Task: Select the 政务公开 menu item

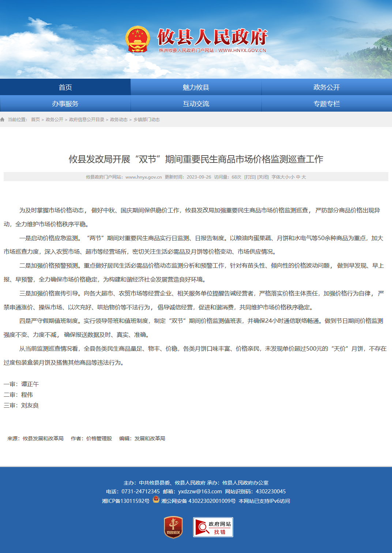Action: [x=327, y=87]
